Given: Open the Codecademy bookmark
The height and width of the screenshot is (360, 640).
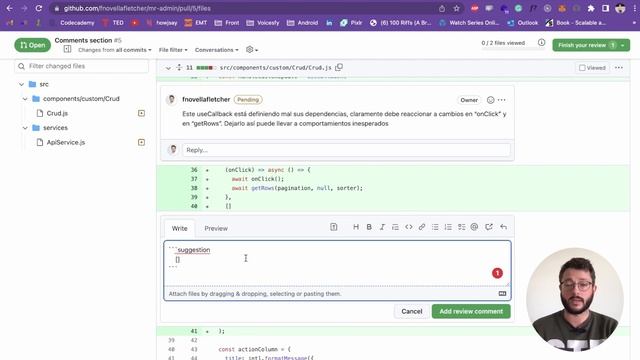Looking at the screenshot, I should point(72,23).
